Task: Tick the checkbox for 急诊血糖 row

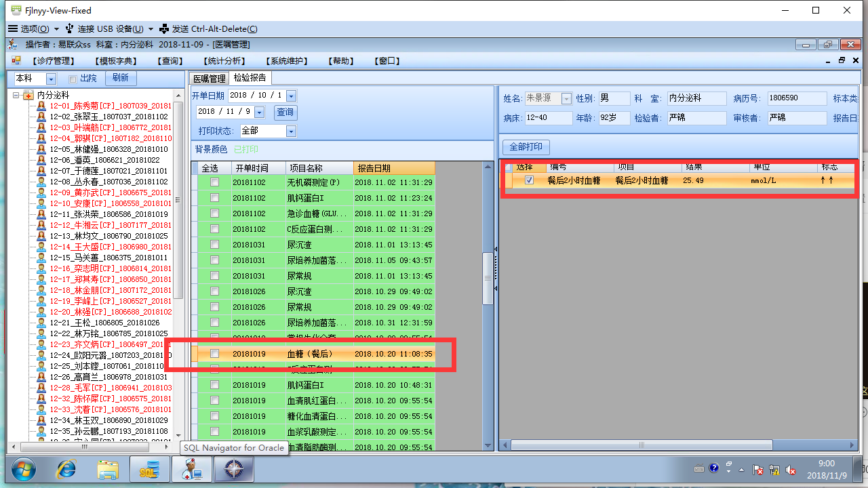Action: coord(214,213)
